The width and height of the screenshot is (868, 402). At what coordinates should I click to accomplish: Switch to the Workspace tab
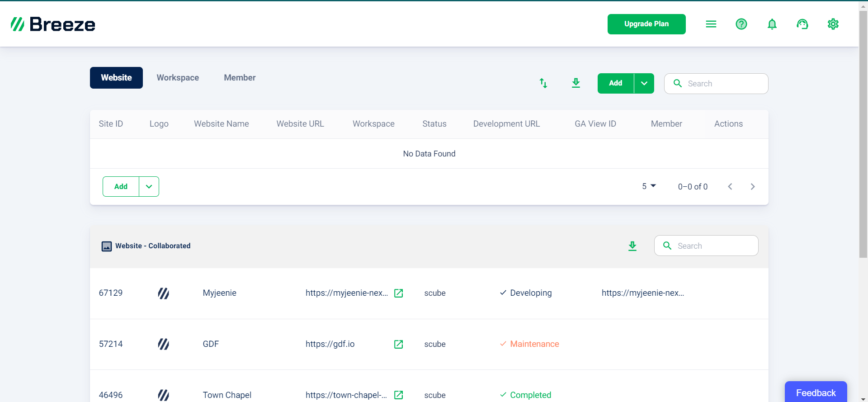(x=178, y=78)
